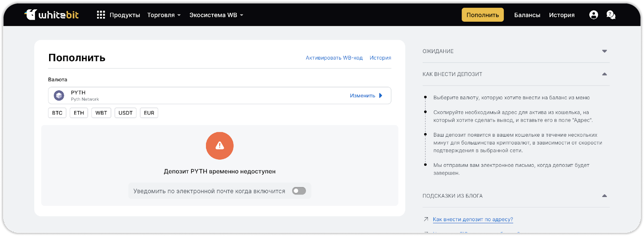Collapse the КАК ВНЕСТИ ДЕПОЗИТ section
The width and height of the screenshot is (644, 236).
coord(604,74)
